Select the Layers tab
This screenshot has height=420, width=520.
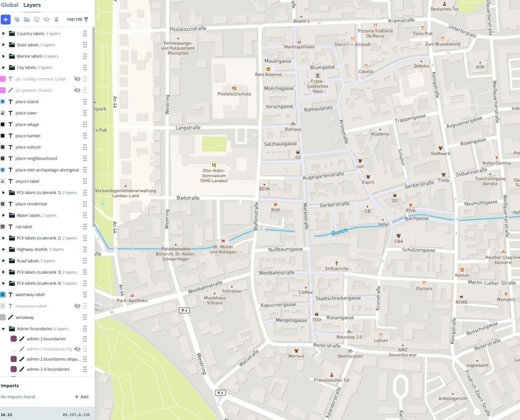pyautogui.click(x=31, y=5)
